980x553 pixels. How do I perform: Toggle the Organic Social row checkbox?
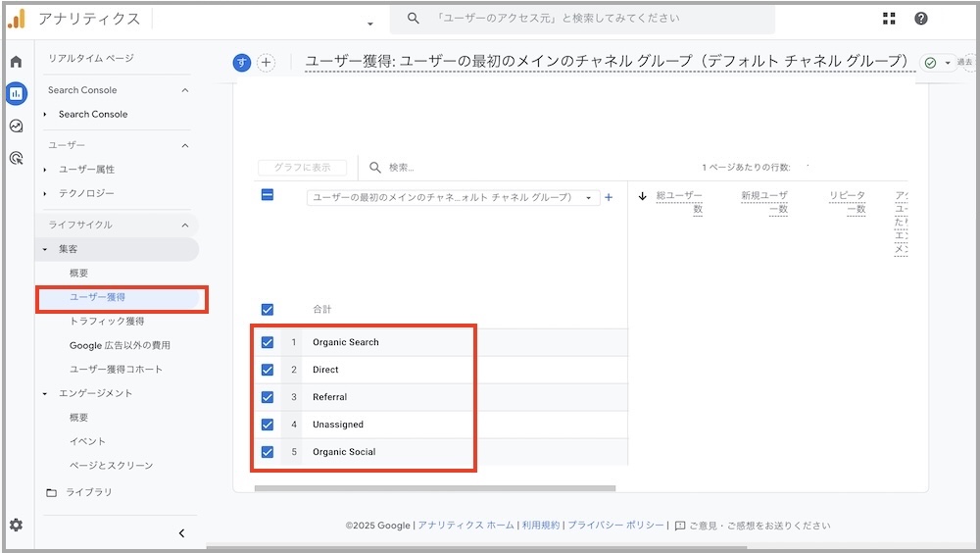tap(268, 452)
